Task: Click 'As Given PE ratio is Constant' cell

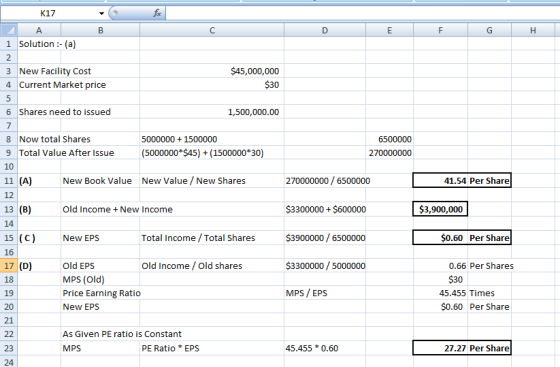Action: [122, 334]
